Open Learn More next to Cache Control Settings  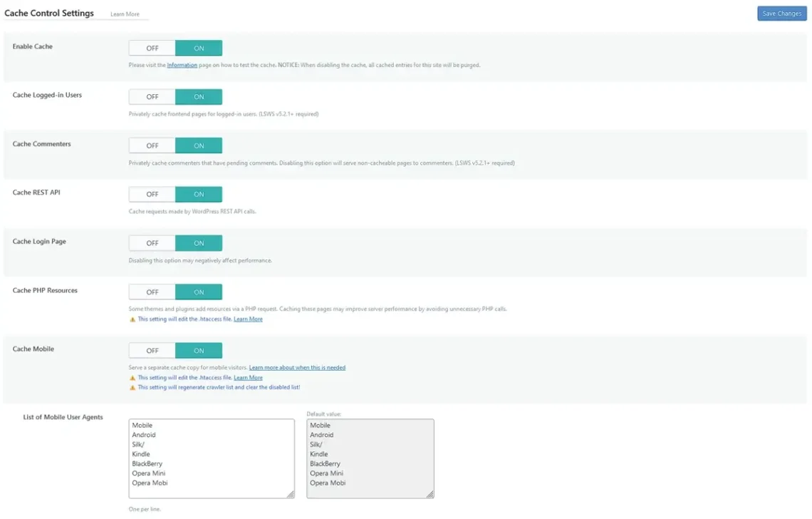tap(125, 14)
